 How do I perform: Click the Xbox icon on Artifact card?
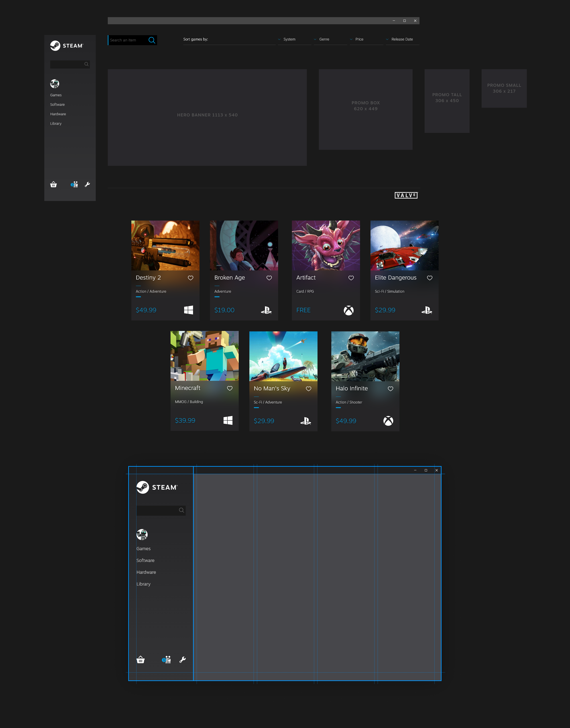(348, 310)
